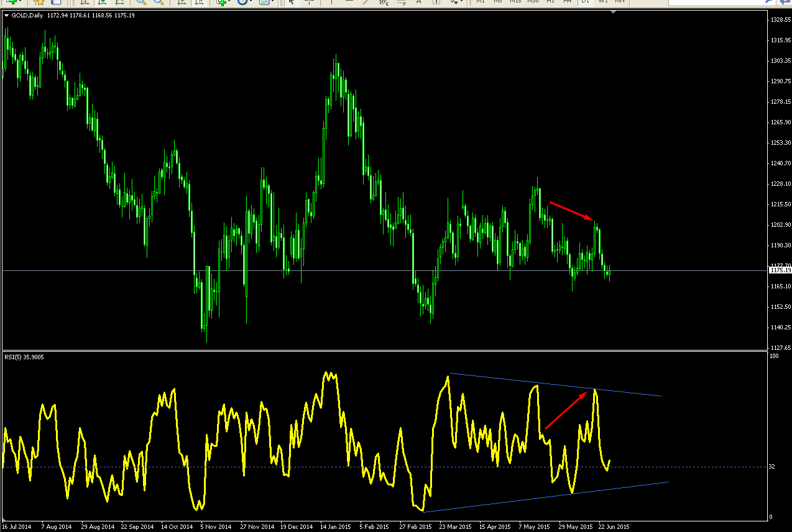Select the Cursor arrow tool

[291, 2]
